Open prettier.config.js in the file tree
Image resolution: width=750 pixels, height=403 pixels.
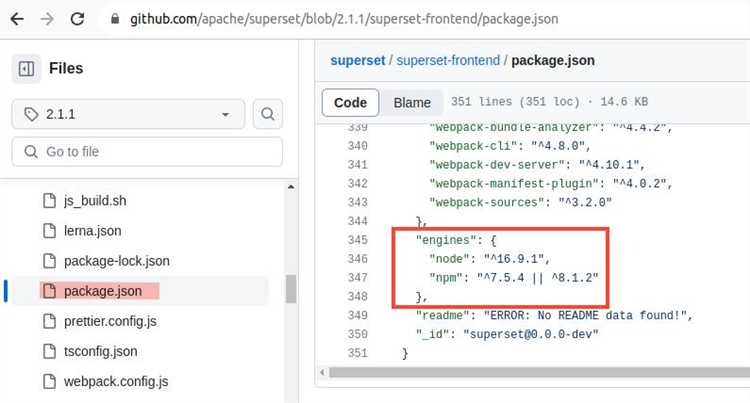coord(110,321)
